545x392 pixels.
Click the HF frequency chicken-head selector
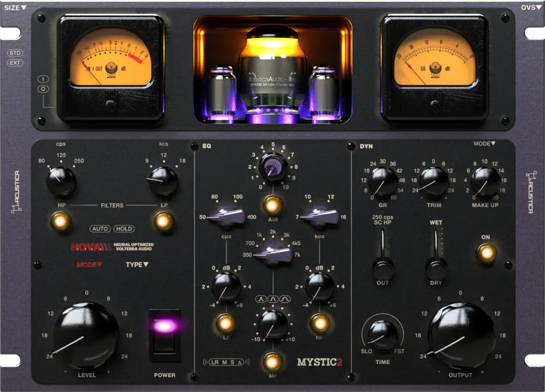[x=319, y=216]
